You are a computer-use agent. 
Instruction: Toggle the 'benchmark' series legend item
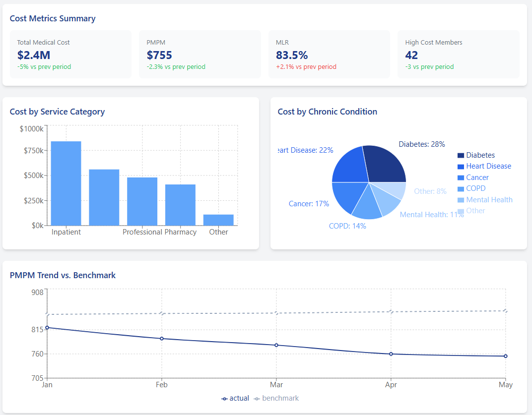[276, 398]
